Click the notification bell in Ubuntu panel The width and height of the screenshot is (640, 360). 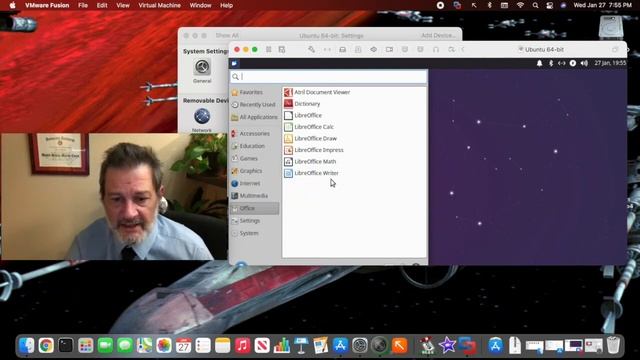click(540, 63)
